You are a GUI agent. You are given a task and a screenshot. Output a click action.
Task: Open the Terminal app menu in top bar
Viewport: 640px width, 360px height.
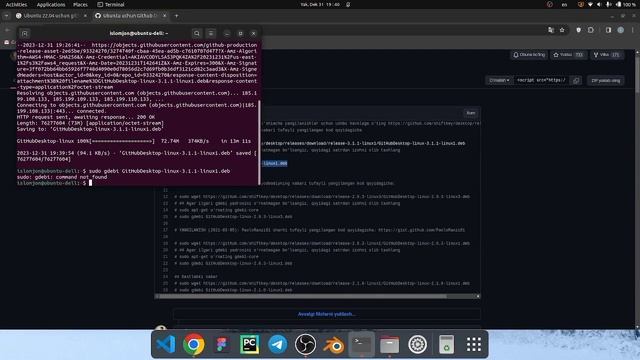pyautogui.click(x=111, y=4)
